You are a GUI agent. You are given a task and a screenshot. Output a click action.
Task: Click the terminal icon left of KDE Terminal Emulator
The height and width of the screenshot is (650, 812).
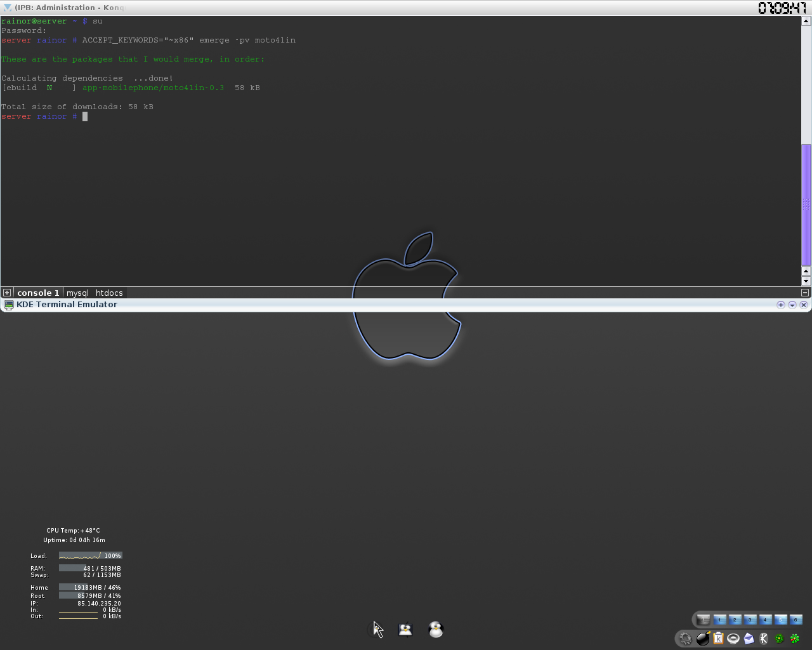tap(9, 305)
